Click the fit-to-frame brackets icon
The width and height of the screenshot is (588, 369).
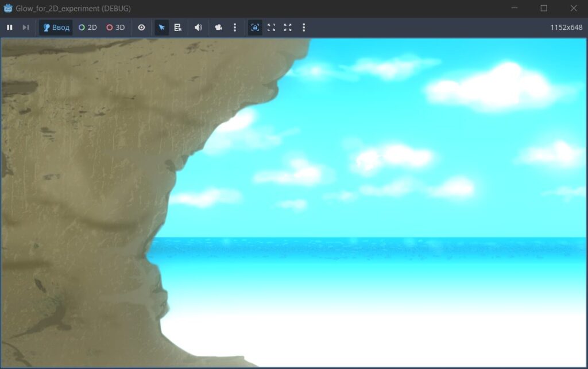(272, 28)
